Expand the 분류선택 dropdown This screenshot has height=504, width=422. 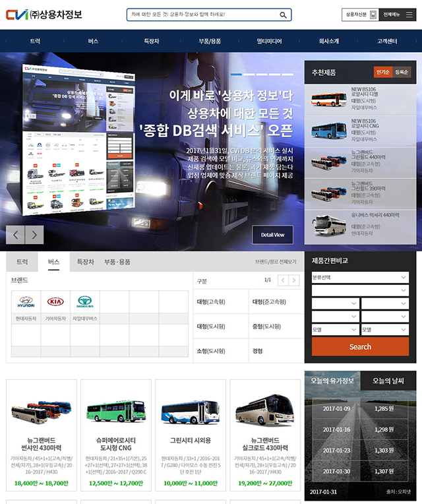pyautogui.click(x=360, y=278)
